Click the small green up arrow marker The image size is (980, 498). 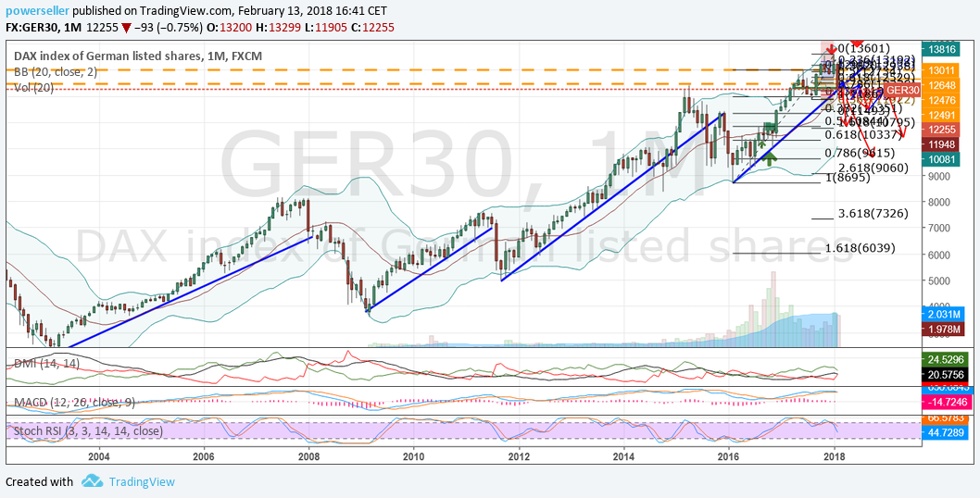coord(762,143)
